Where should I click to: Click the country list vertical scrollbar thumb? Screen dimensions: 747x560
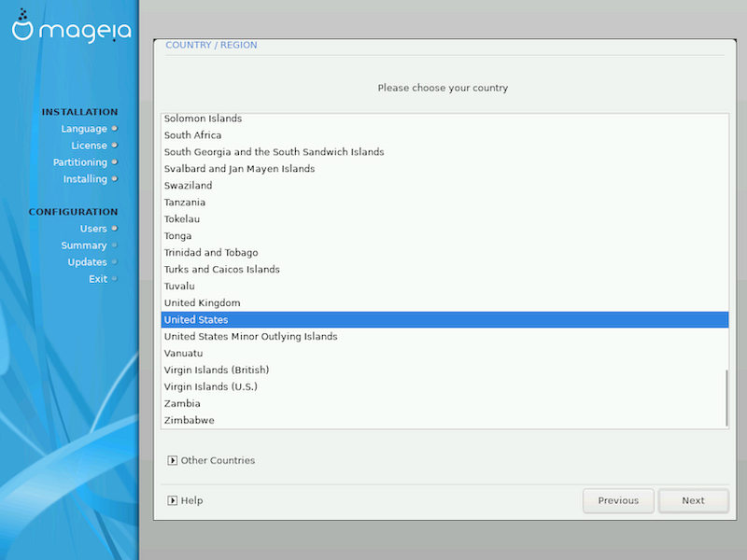click(726, 399)
